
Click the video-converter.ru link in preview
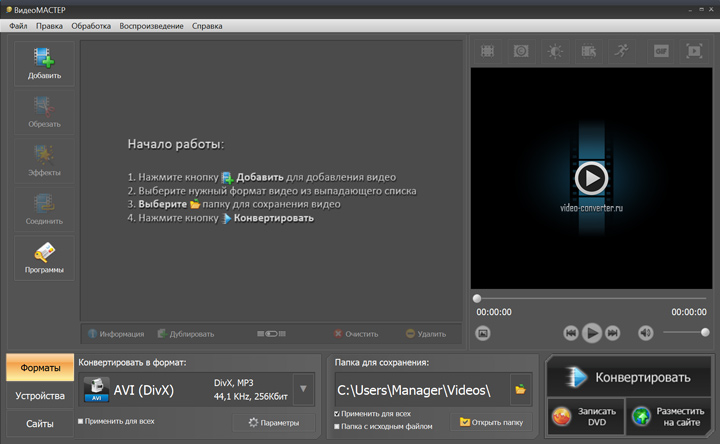(591, 208)
